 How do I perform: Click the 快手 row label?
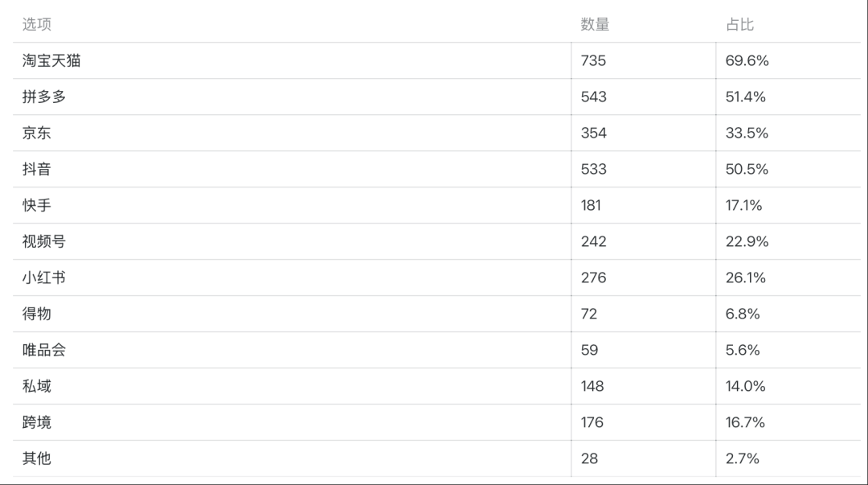(x=37, y=205)
